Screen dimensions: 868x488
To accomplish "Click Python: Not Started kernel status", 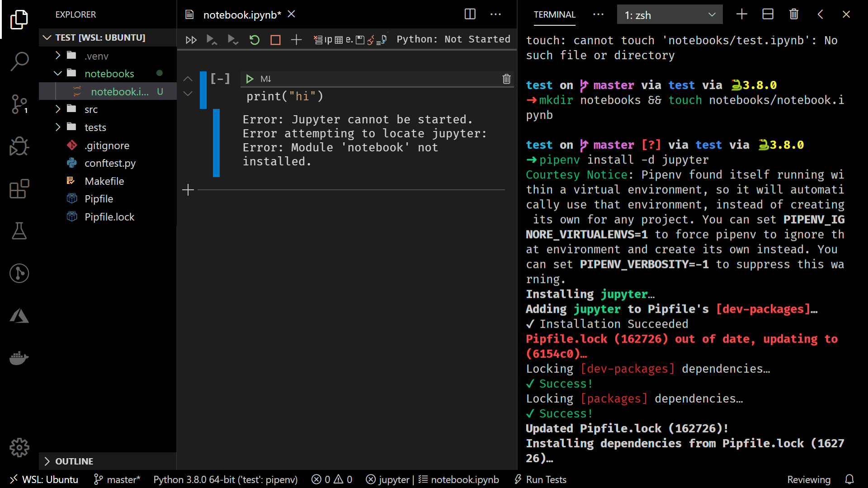I will click(x=453, y=39).
